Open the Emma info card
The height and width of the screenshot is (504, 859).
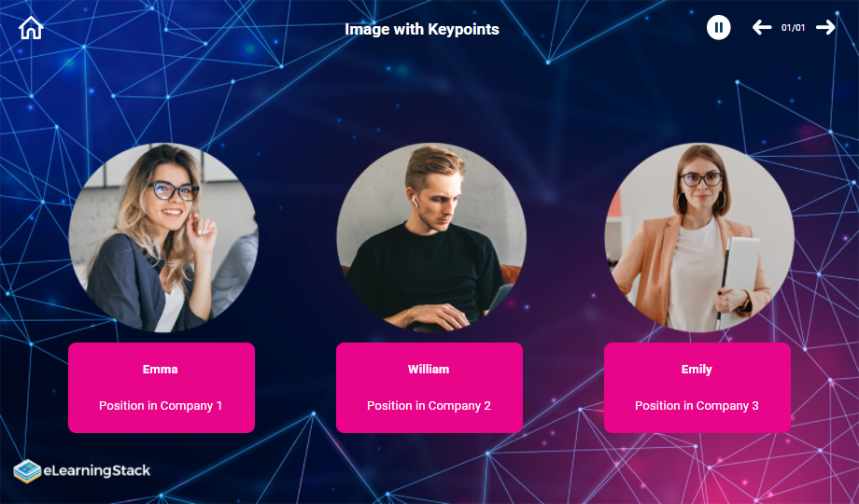click(162, 388)
